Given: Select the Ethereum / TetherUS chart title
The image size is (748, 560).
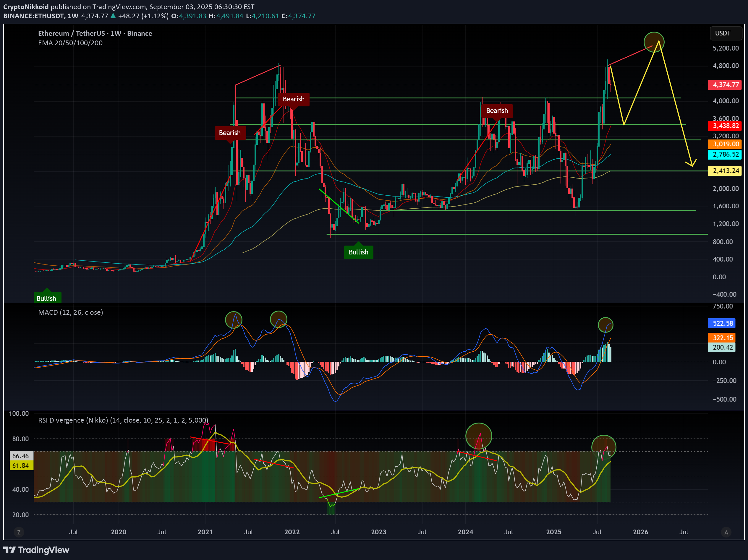Looking at the screenshot, I should 95,33.
